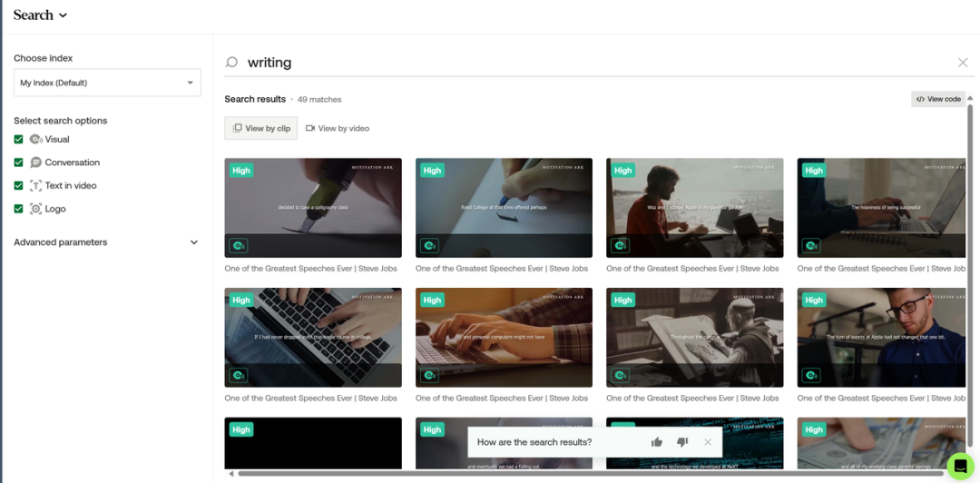Click High badge on calligraphy class clip
980x483 pixels.
pos(241,170)
